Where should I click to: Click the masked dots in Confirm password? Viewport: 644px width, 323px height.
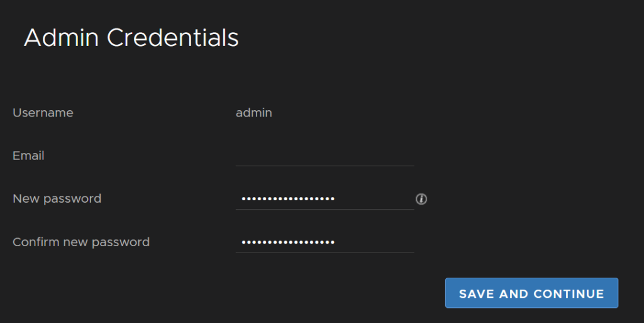coord(288,242)
